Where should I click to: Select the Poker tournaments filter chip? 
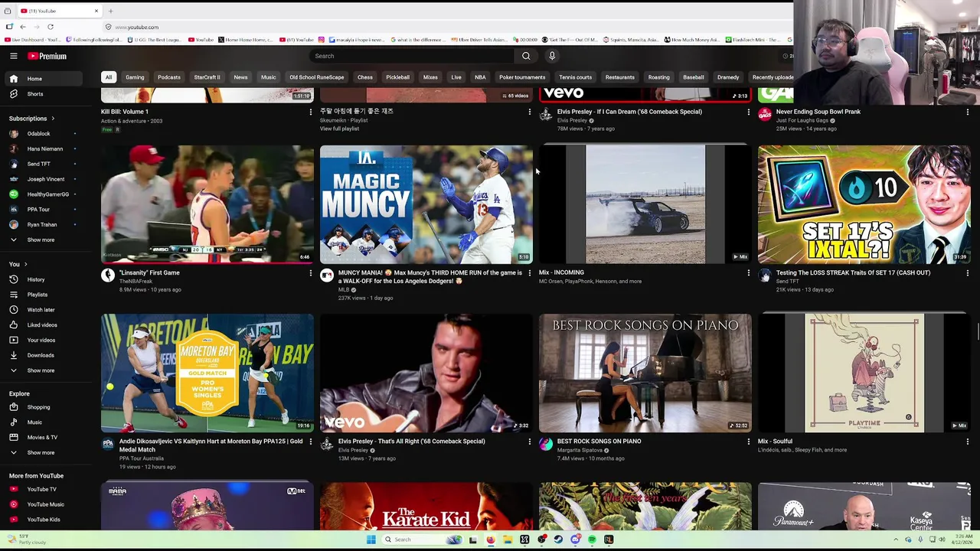point(522,77)
